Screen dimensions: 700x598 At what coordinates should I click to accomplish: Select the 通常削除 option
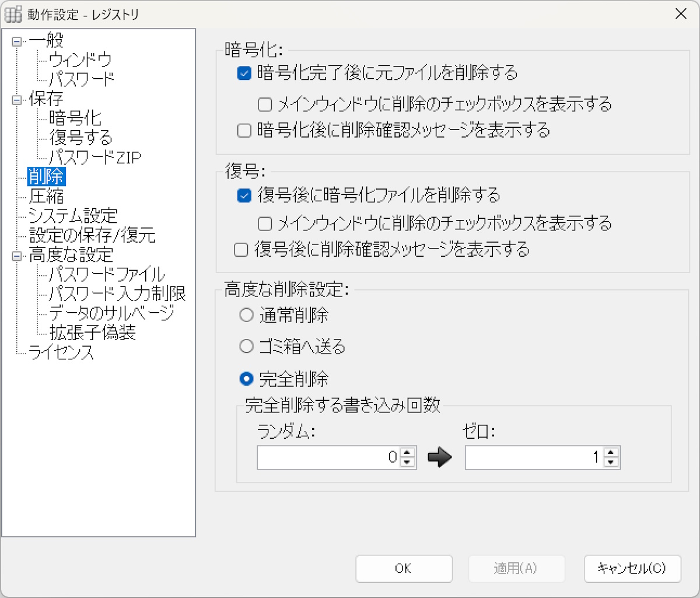[x=246, y=314]
